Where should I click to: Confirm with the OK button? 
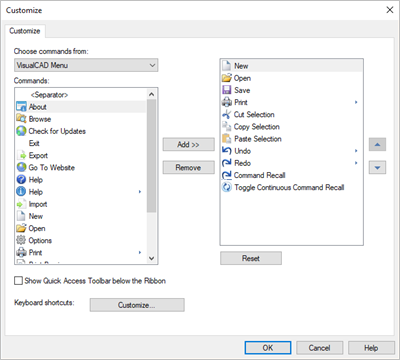268,348
